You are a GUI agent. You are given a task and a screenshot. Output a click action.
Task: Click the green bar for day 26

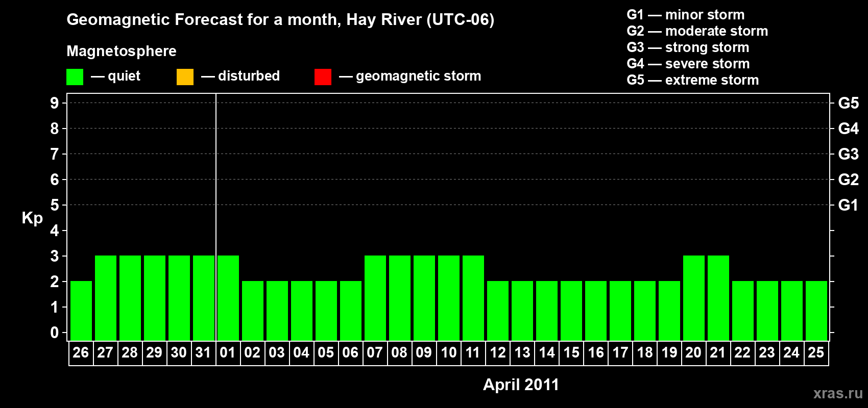point(81,311)
